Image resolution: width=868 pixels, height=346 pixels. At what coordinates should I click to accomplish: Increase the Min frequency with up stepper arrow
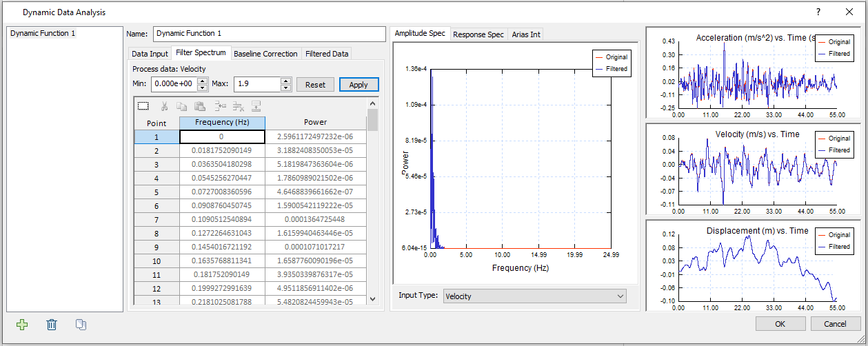click(x=202, y=81)
